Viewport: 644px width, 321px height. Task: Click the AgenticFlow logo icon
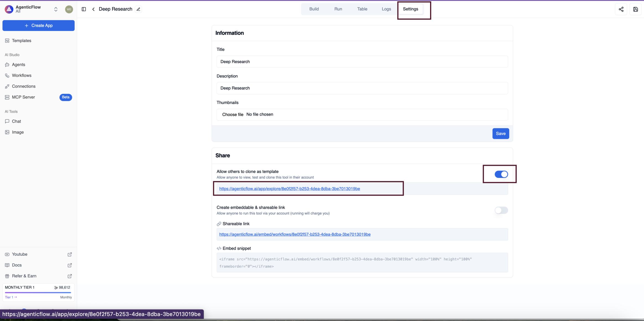[x=9, y=9]
